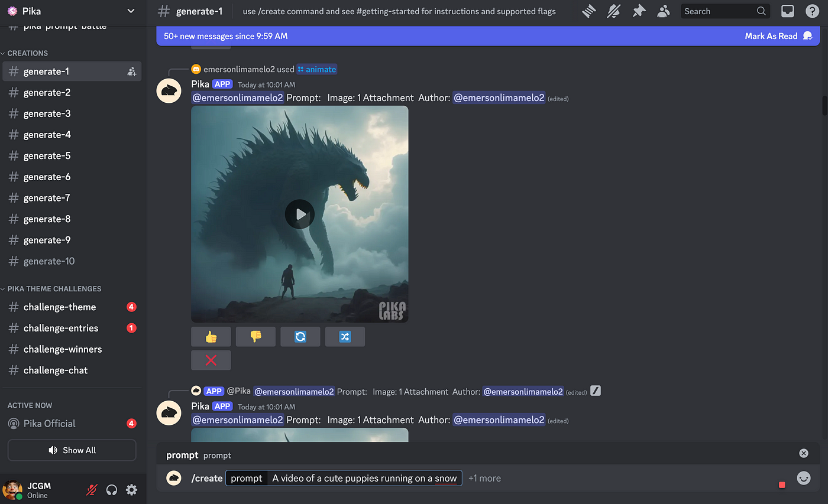Screen dimensions: 828x504
Task: Dismiss the prompt command hint with X
Action: [803, 453]
